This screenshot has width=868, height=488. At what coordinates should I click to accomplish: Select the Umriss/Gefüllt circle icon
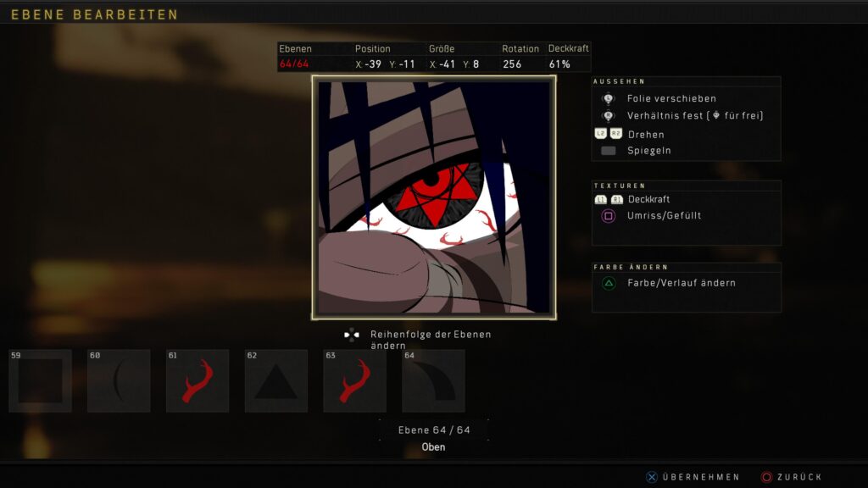pos(607,215)
